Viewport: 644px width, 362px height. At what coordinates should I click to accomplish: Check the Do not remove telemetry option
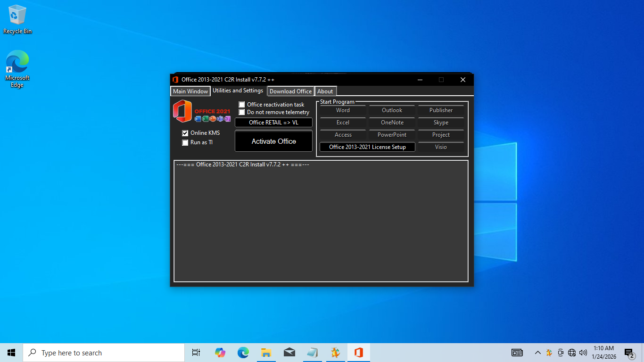point(242,112)
